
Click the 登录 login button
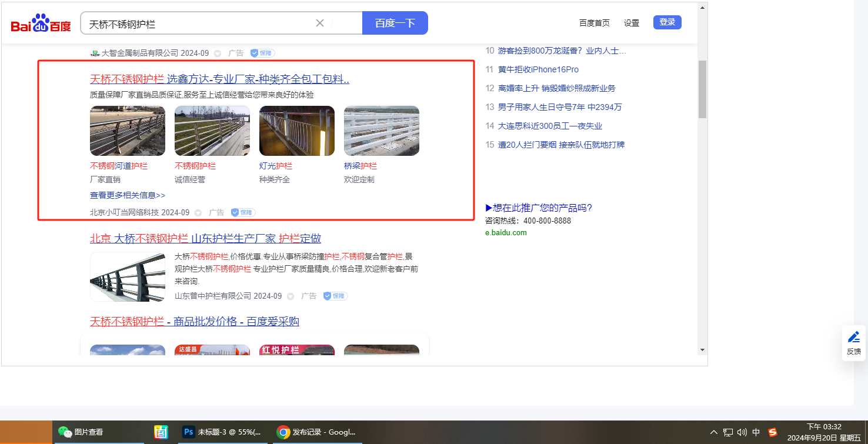[x=667, y=22]
